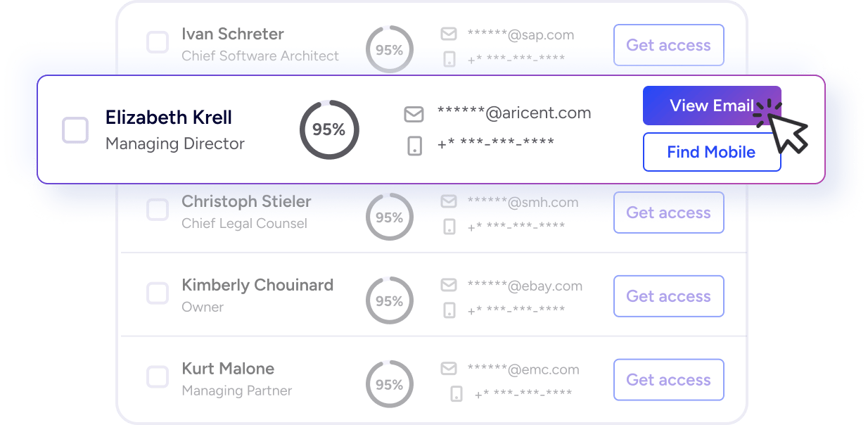This screenshot has width=868, height=425.
Task: Click Get access next to Kimberly Chouinard
Action: point(668,296)
